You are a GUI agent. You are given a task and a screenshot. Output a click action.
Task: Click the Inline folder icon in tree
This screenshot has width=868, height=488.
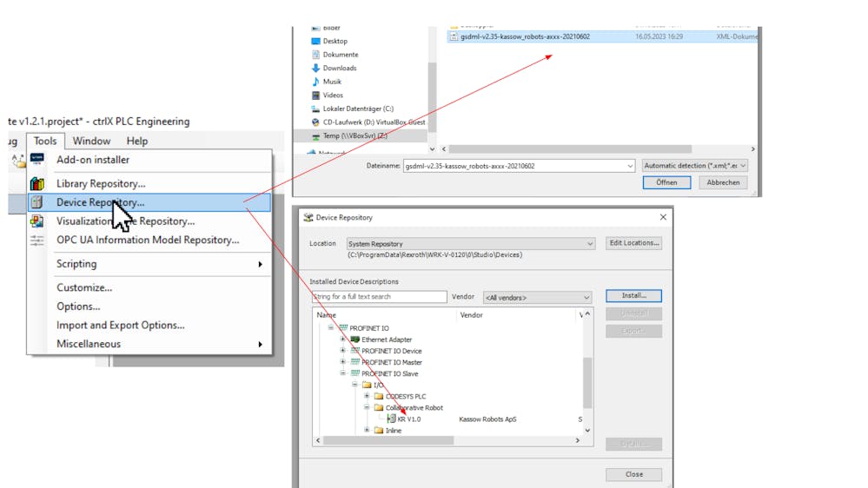point(379,430)
